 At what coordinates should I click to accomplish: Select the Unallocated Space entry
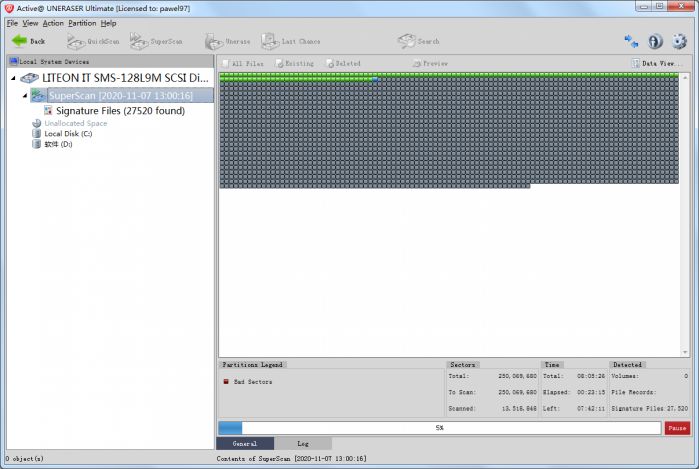coord(76,123)
